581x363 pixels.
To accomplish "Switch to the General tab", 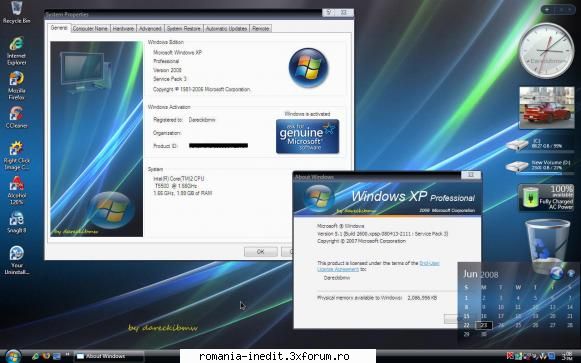I will click(59, 28).
